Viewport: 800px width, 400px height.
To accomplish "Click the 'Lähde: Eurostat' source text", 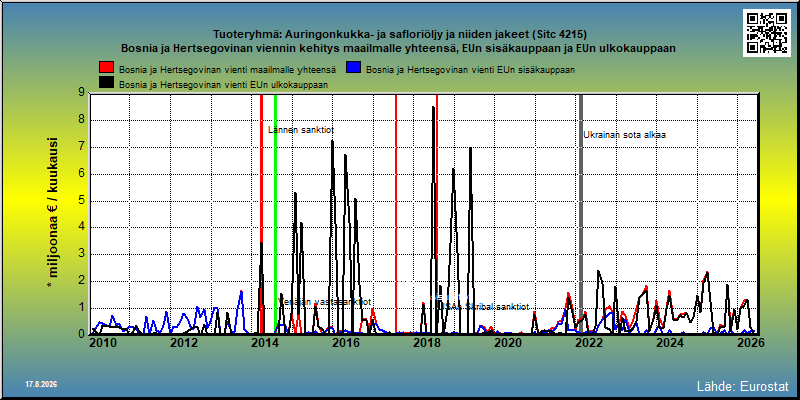I will [x=742, y=385].
